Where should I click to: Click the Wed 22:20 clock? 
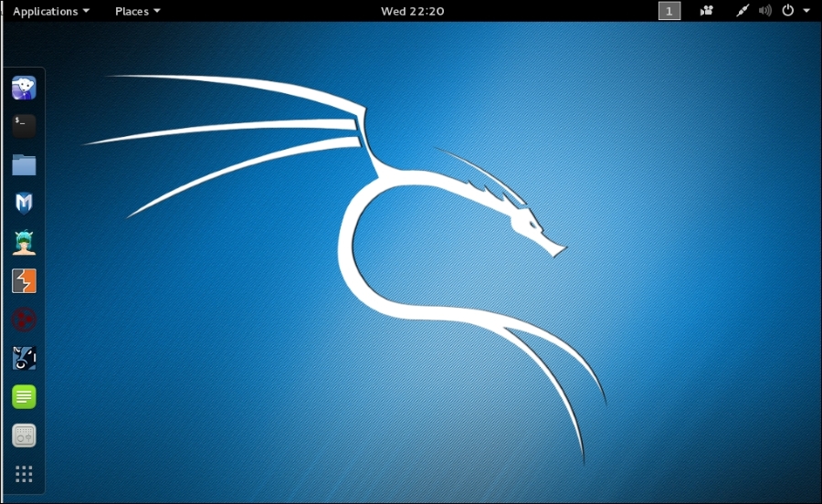point(413,11)
